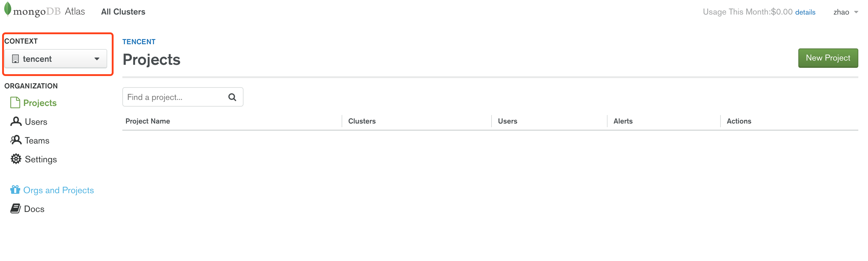The height and width of the screenshot is (261, 868).
Task: Select the Projects document icon in sidebar
Action: (x=15, y=103)
